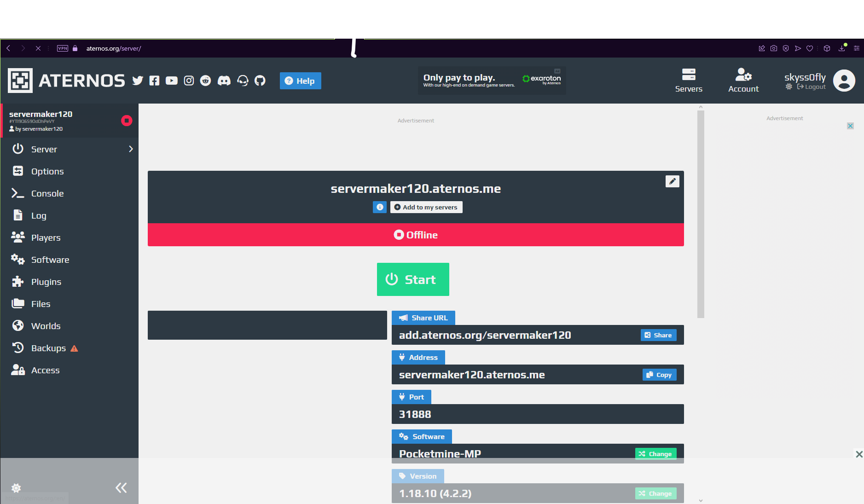Select the servermaker120 server in sidebar
The width and height of the screenshot is (864, 504).
click(70, 121)
